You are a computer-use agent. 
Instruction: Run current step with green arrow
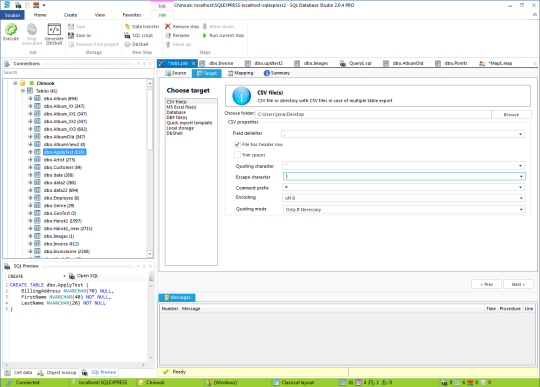click(223, 35)
